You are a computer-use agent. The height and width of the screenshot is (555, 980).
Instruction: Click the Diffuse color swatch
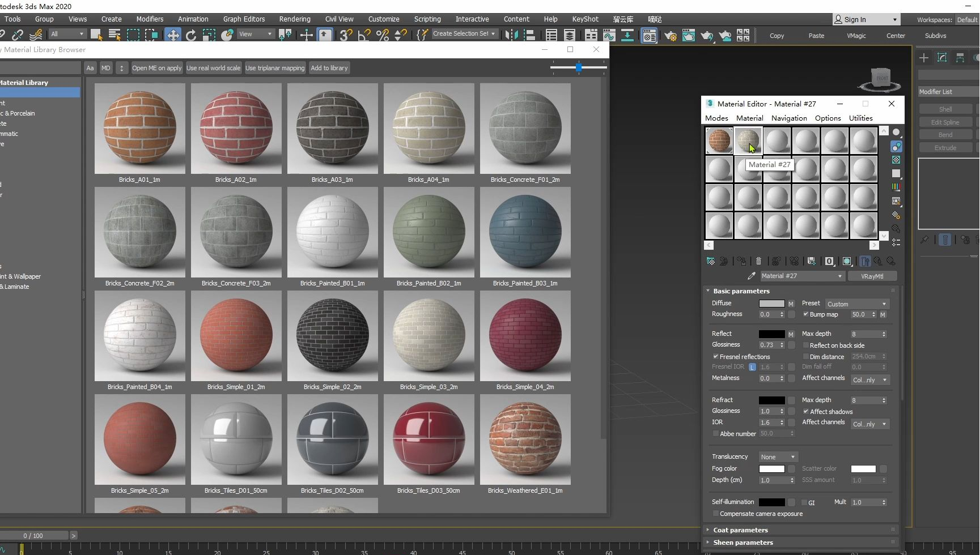[771, 304]
